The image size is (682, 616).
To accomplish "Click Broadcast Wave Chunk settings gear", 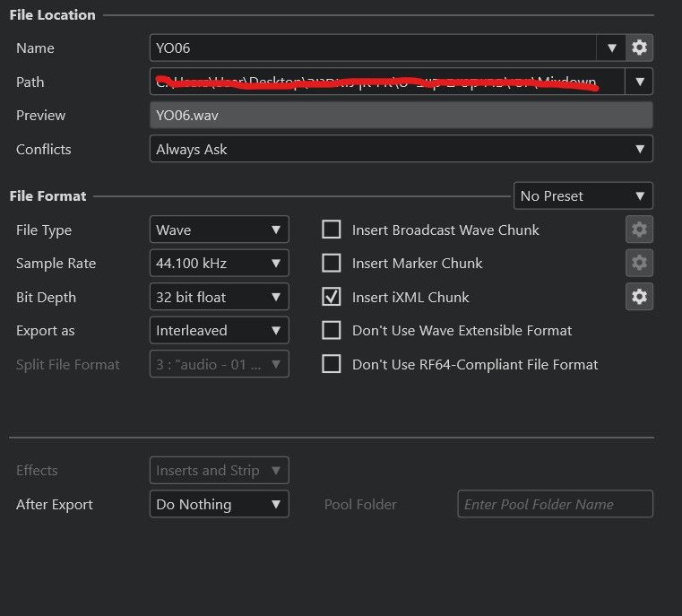I will click(x=639, y=230).
